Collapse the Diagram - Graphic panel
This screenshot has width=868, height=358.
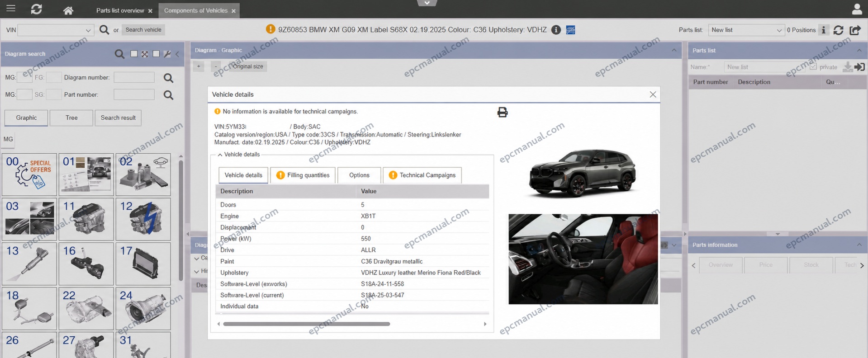(x=674, y=50)
